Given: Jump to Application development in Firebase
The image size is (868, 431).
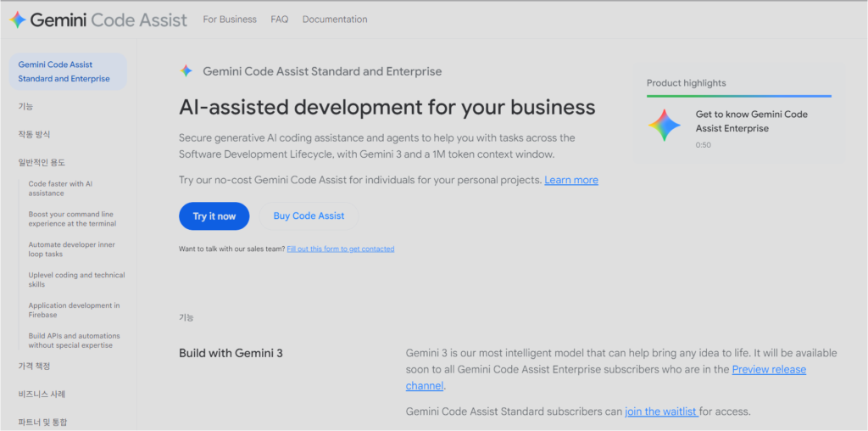Looking at the screenshot, I should coord(74,311).
